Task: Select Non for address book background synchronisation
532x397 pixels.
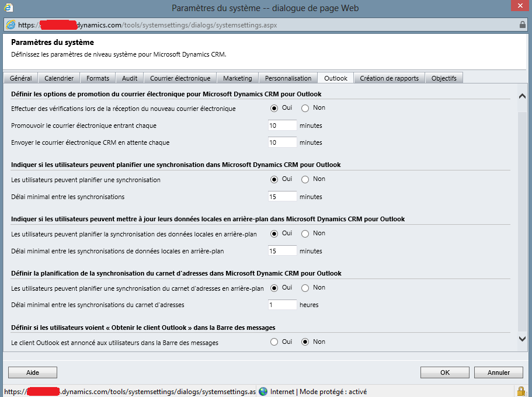Action: pos(305,288)
